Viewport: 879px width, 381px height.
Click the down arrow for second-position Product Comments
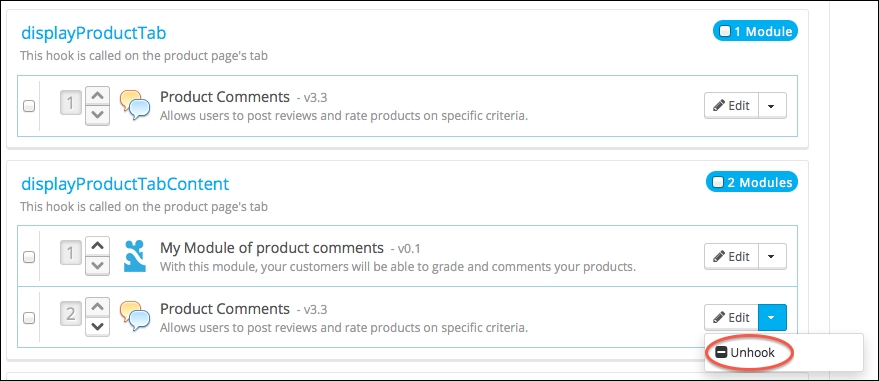pos(98,327)
